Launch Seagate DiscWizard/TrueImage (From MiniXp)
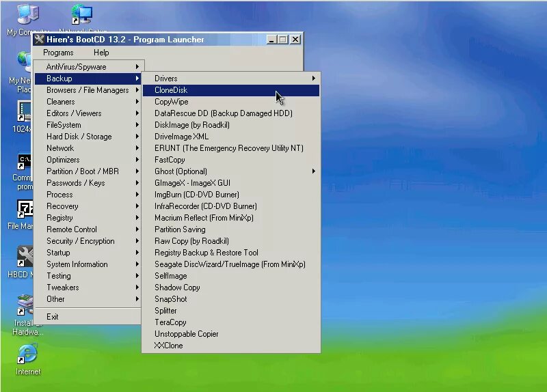Screen dimensions: 547x392 [231, 264]
